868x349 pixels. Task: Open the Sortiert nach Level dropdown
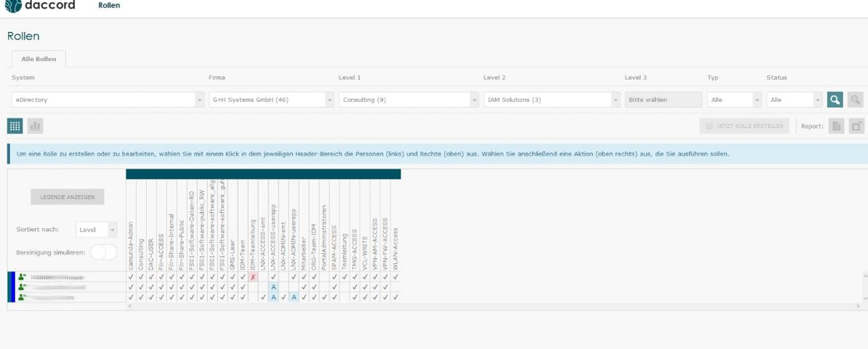click(x=96, y=230)
